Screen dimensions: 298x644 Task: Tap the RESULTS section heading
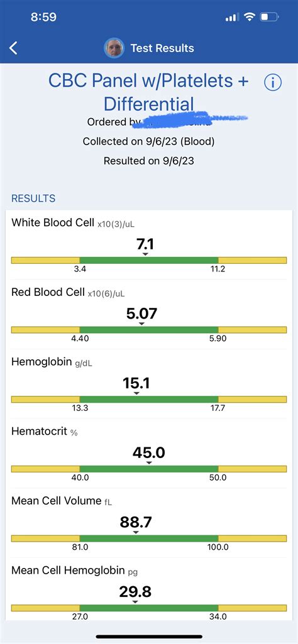click(x=33, y=199)
